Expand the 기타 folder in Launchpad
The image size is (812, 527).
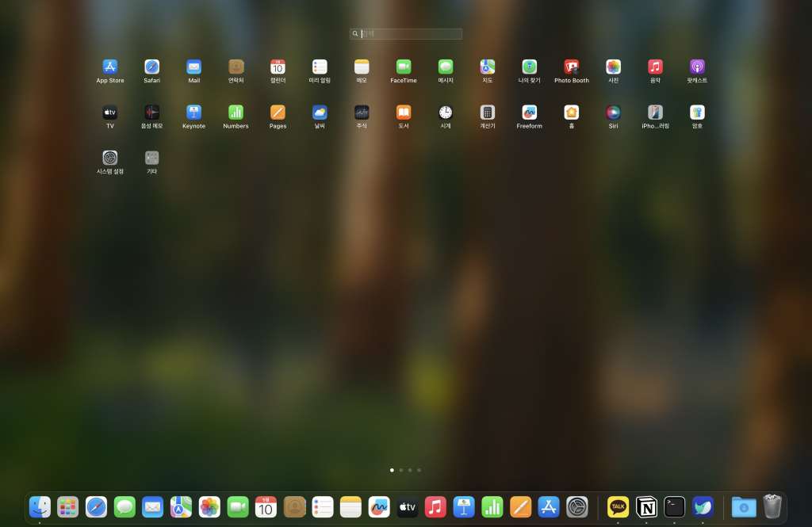[x=151, y=158]
